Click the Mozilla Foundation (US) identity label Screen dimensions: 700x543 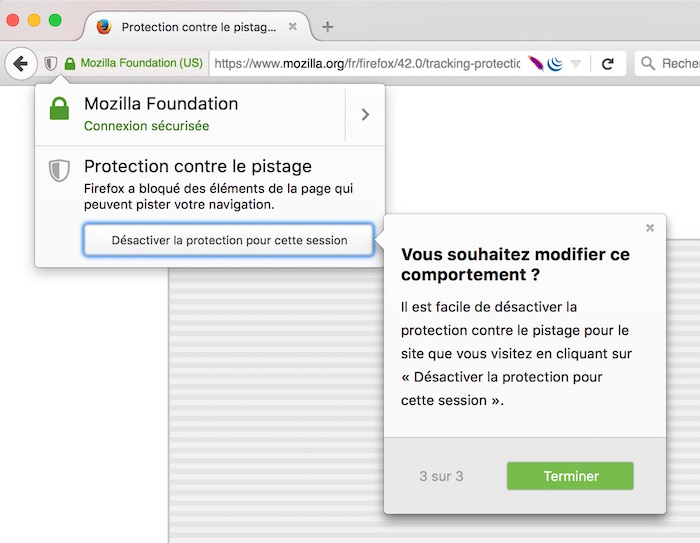(141, 63)
